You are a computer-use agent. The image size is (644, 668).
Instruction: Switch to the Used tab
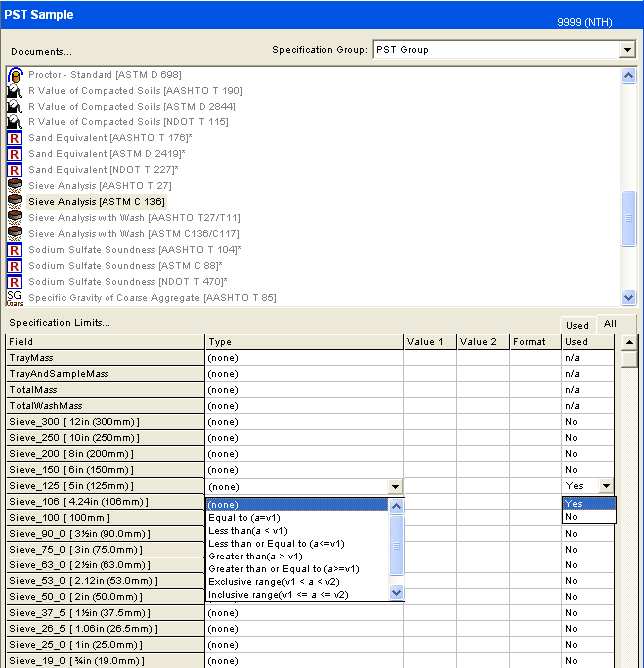click(x=577, y=325)
